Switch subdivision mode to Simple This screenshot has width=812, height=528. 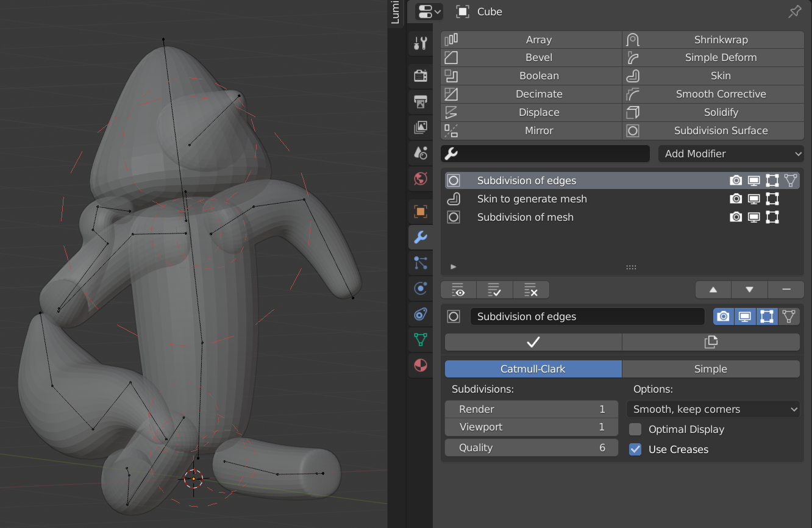pyautogui.click(x=711, y=369)
